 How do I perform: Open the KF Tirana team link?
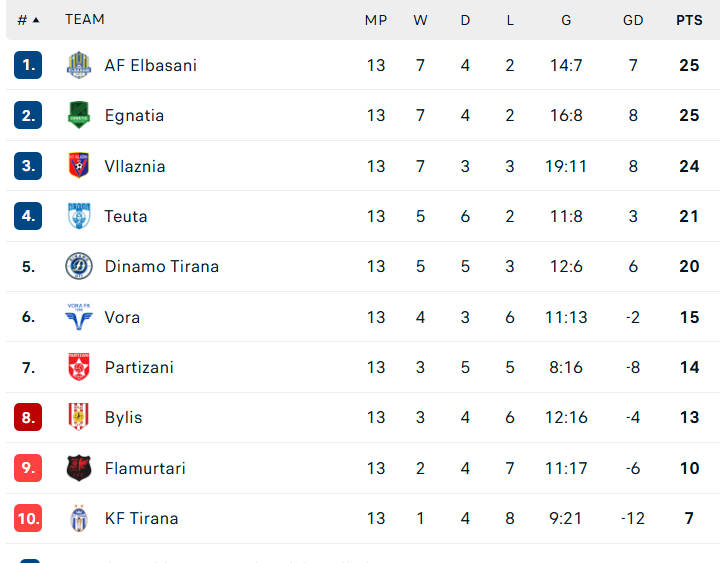pos(141,518)
